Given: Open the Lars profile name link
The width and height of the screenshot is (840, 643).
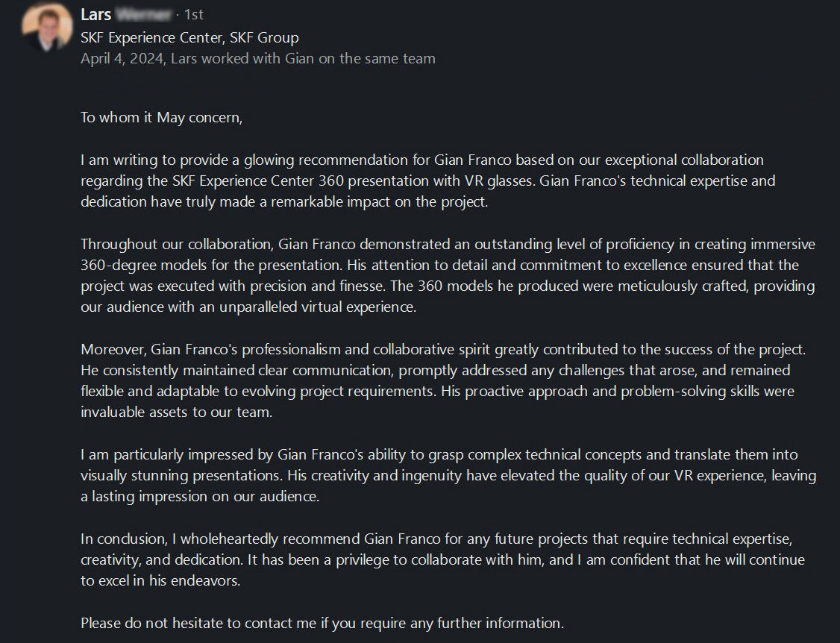Looking at the screenshot, I should (96, 14).
